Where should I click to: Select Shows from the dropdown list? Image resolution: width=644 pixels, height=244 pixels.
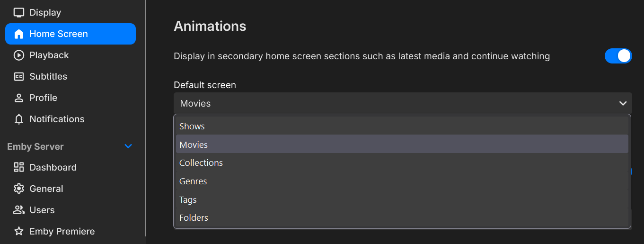tap(192, 127)
